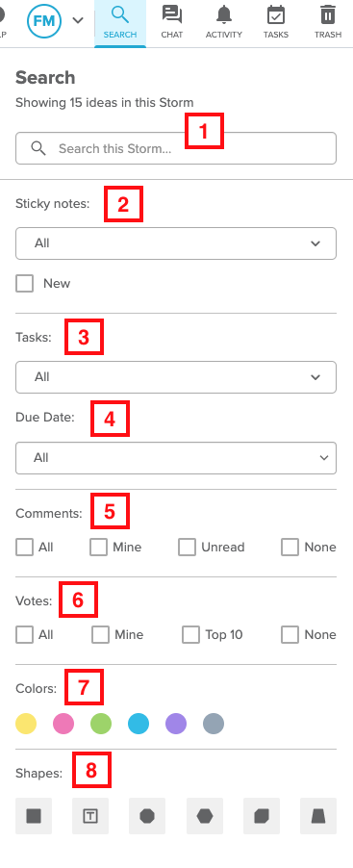The height and width of the screenshot is (868, 353).
Task: Check Top 10 under Votes
Action: pyautogui.click(x=190, y=634)
